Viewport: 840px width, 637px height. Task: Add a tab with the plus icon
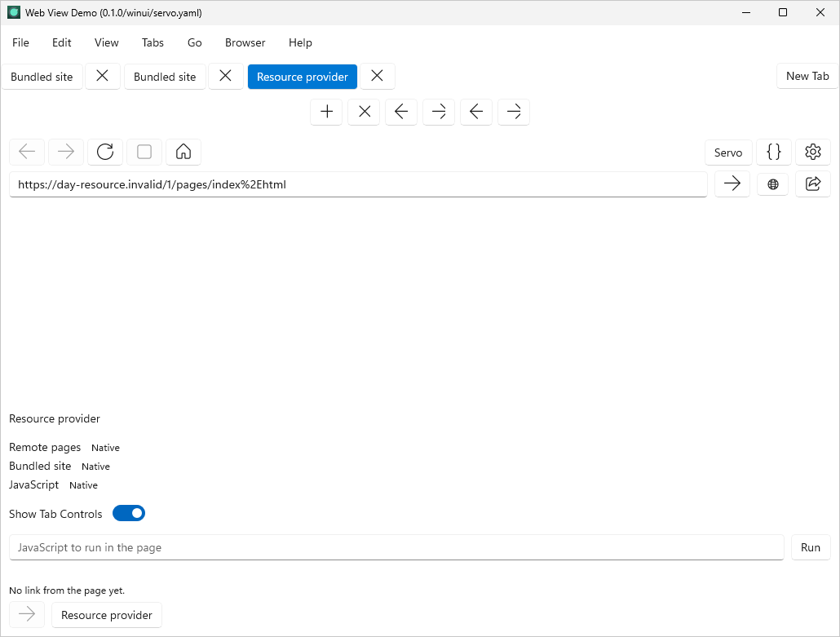click(x=326, y=112)
